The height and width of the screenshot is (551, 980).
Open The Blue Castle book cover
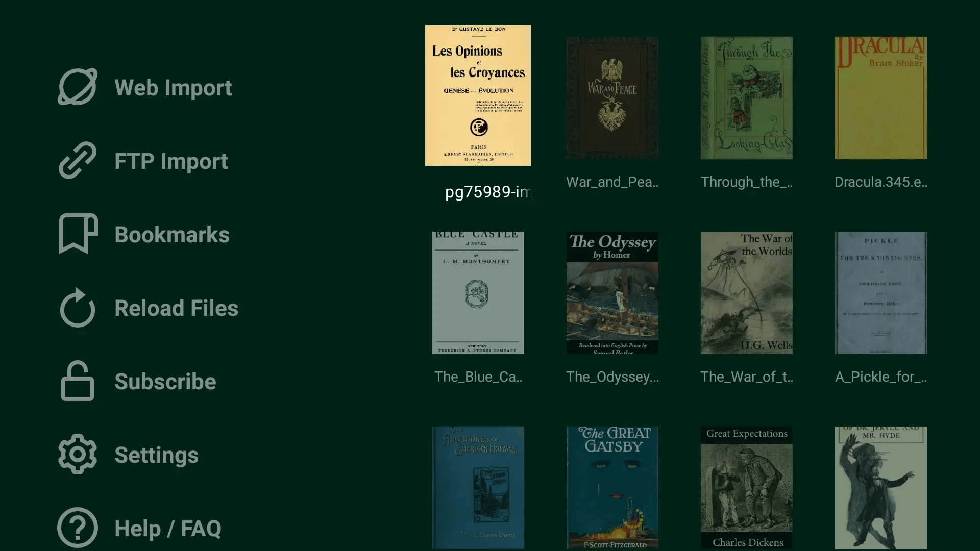tap(478, 293)
